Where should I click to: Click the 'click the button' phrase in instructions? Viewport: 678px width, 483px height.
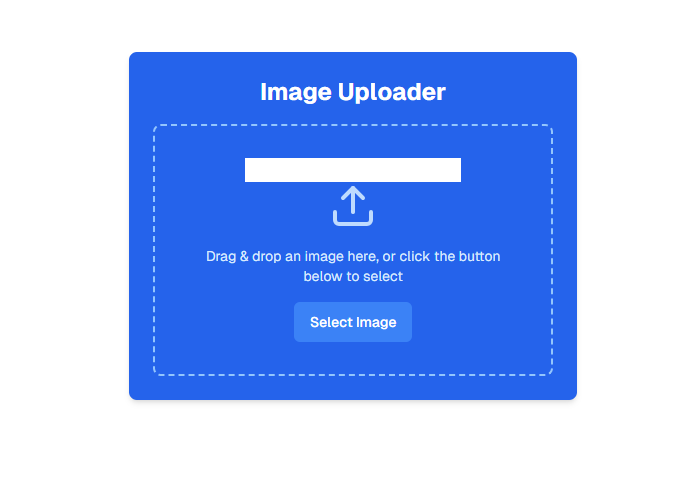(x=450, y=256)
